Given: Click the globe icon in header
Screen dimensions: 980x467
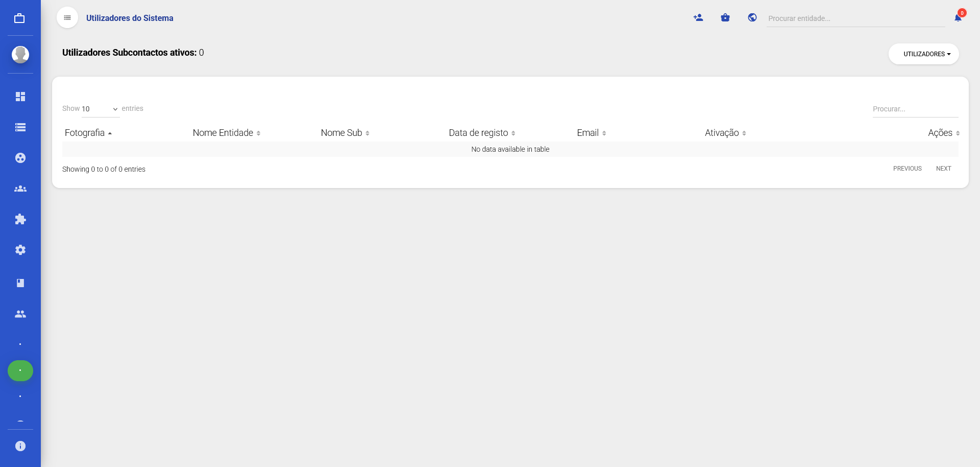Looking at the screenshot, I should 752,18.
